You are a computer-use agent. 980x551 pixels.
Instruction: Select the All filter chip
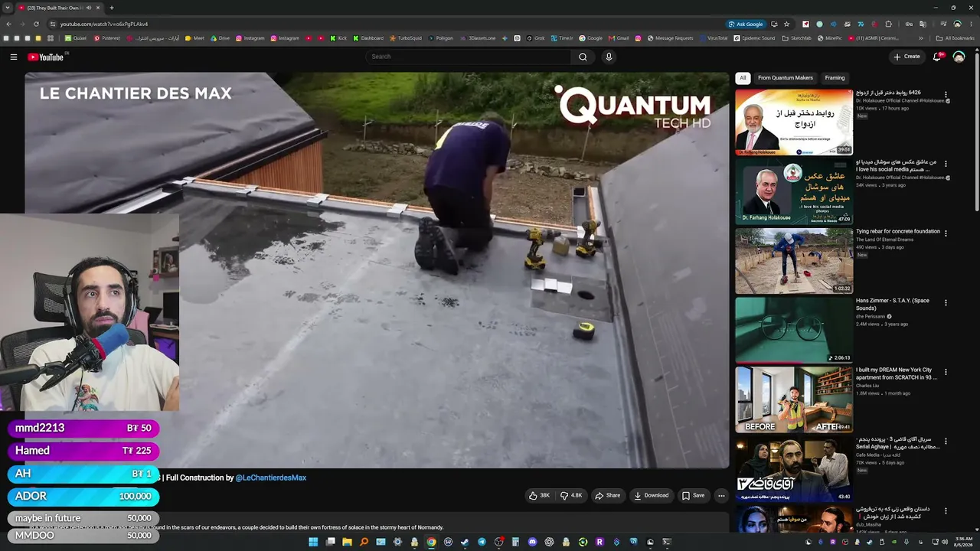click(743, 78)
